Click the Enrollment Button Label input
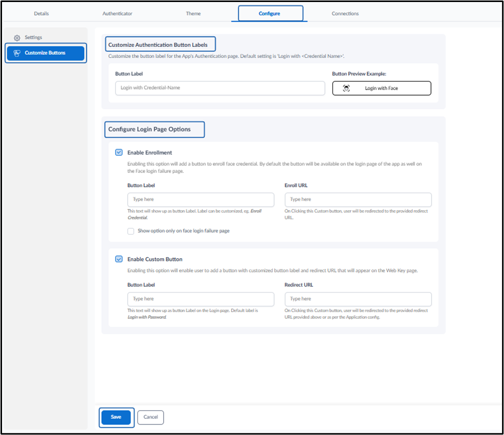The image size is (504, 435). (x=201, y=200)
